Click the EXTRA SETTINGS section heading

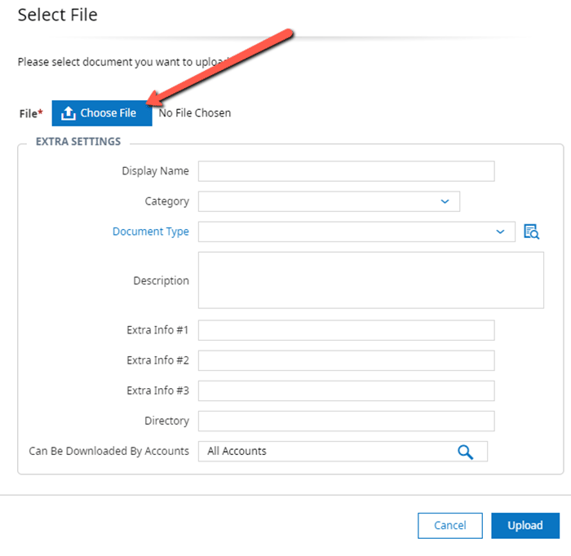pos(78,142)
